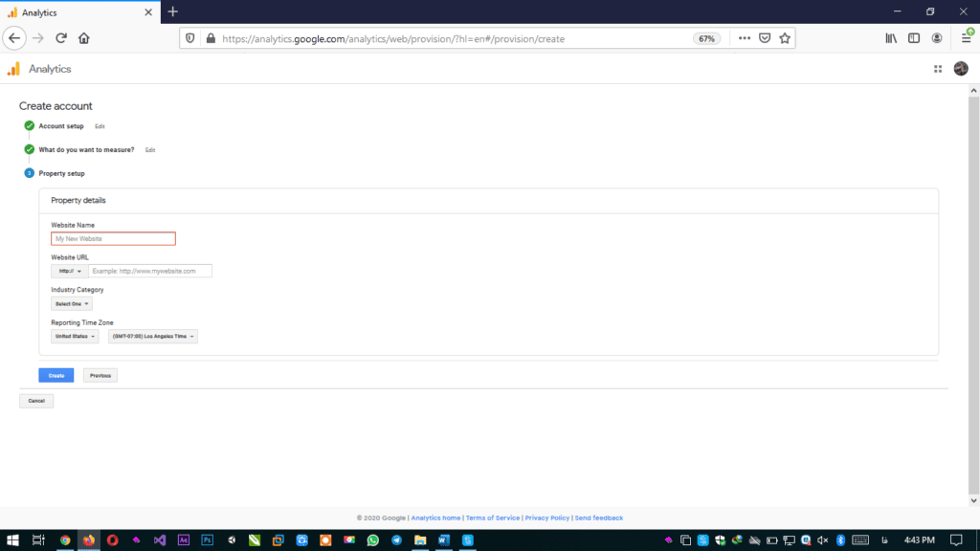Open the Firefox hamburger menu

(966, 38)
